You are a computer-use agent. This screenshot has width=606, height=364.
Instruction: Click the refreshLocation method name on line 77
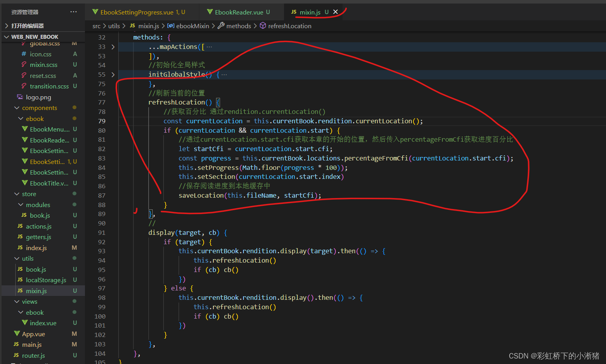[177, 102]
